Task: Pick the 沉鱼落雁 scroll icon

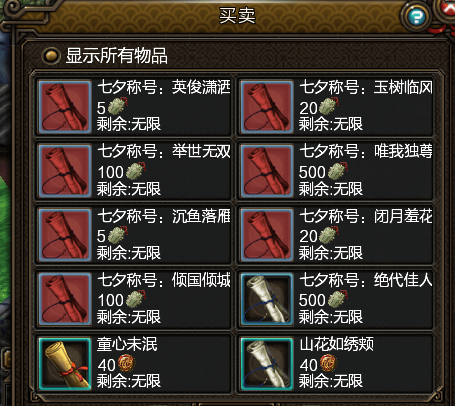Action: [x=65, y=235]
